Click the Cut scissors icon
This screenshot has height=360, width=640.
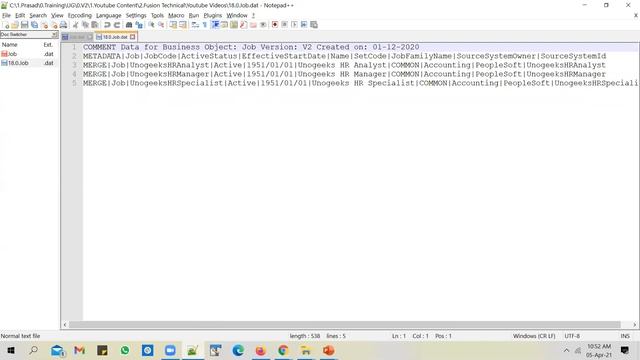[x=75, y=25]
